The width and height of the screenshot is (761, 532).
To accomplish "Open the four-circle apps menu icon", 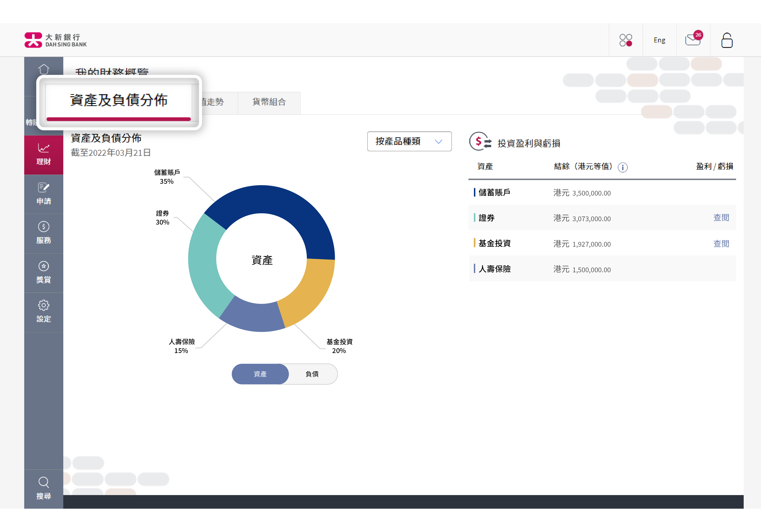I will click(625, 40).
